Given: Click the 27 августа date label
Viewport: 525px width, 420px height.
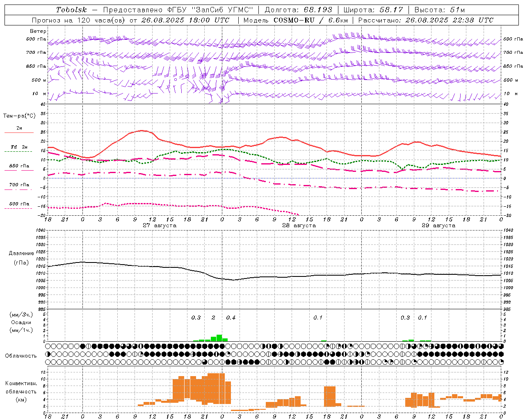Looking at the screenshot, I should coord(159,226).
